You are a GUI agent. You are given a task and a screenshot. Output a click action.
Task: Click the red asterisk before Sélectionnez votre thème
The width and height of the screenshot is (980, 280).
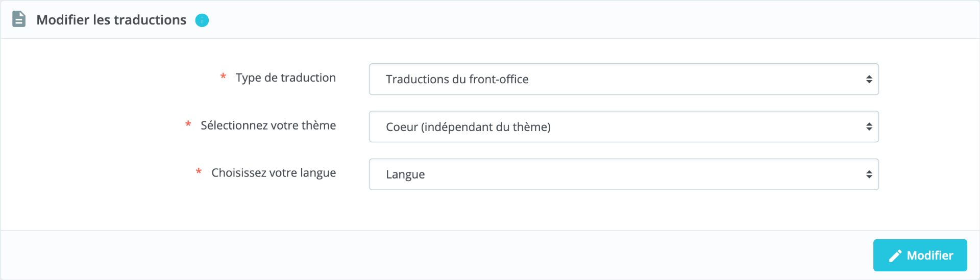tap(188, 125)
